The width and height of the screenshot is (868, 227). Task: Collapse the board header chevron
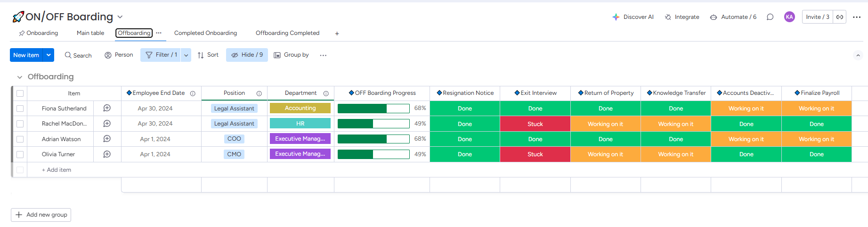point(858,55)
